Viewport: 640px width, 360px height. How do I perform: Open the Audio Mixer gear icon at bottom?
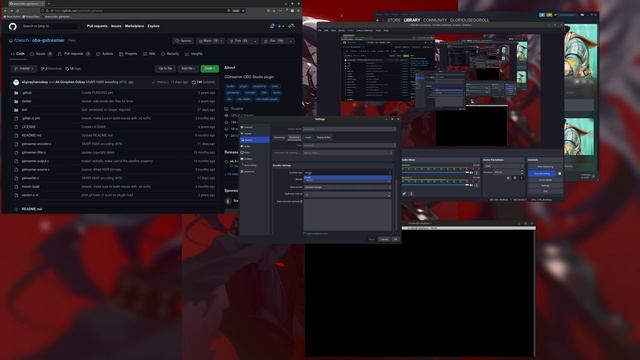tap(404, 194)
